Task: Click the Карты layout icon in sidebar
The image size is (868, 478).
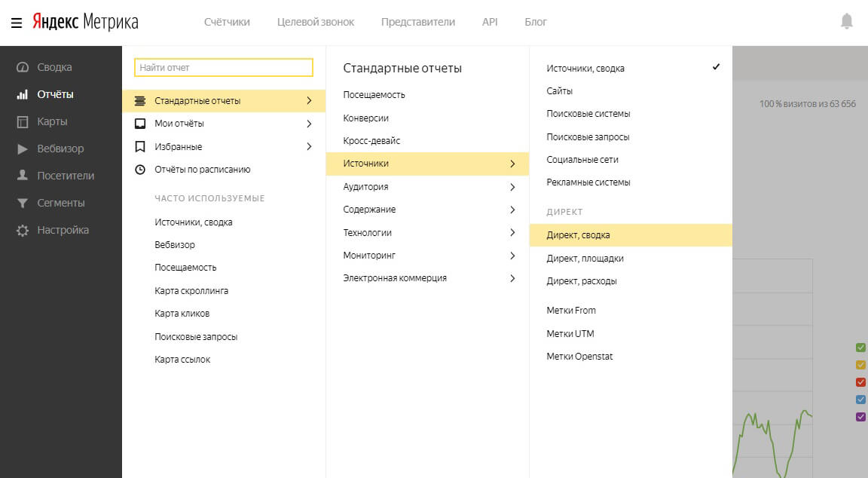Action: pos(23,121)
